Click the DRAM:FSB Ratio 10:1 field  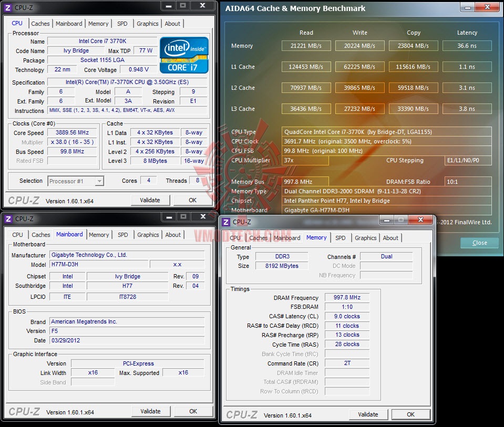(x=468, y=182)
